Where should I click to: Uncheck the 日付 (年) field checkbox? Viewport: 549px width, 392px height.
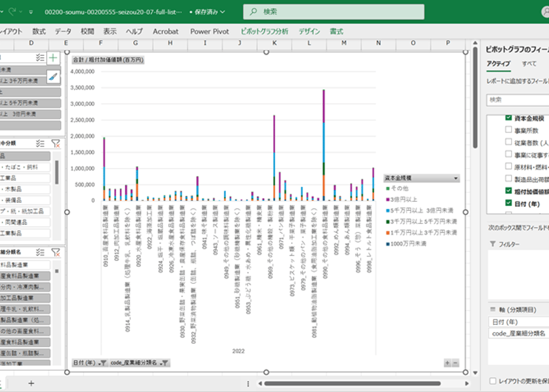[x=509, y=203]
